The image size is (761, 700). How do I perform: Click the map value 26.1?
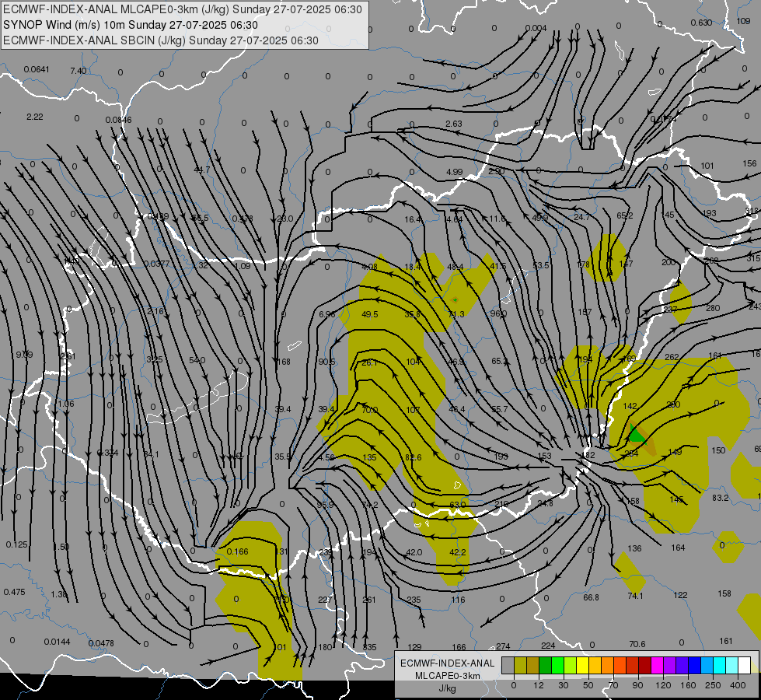pos(369,362)
